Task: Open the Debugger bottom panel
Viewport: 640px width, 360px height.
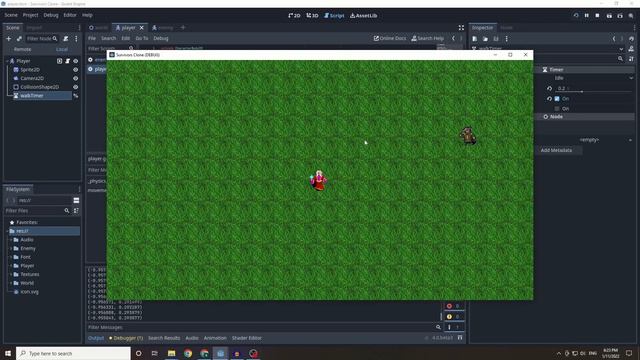Action: 126,338
